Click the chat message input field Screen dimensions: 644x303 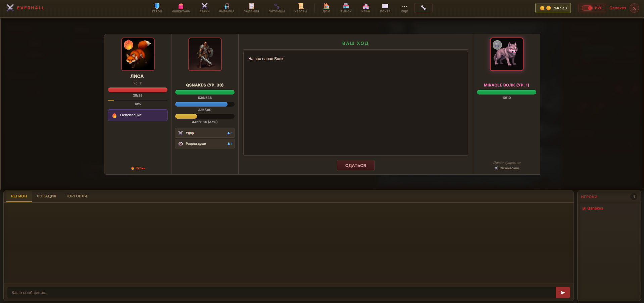[281, 293]
